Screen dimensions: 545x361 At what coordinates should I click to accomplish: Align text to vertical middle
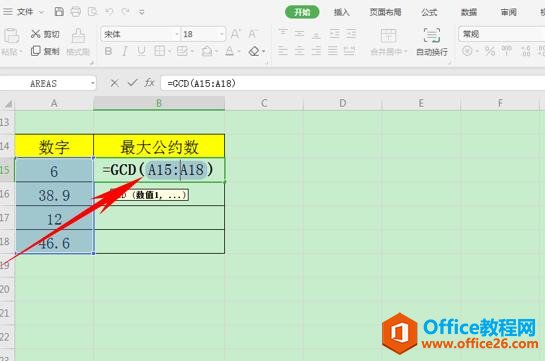pos(299,34)
